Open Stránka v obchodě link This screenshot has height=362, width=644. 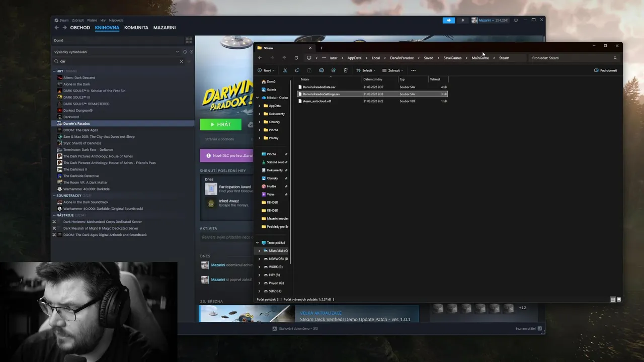220,139
